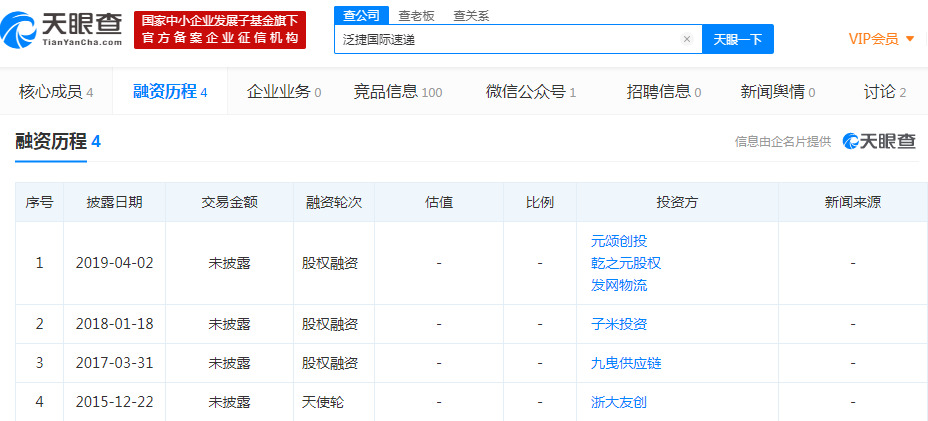Click the 估值 column header

(439, 202)
